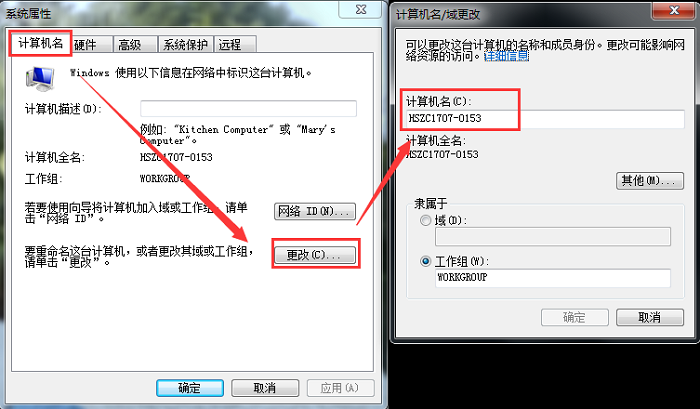
Task: Click the 网络 ID(N)... button
Action: pyautogui.click(x=315, y=211)
